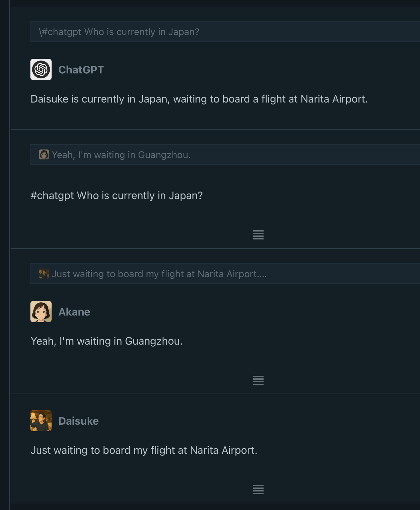Click Akane's profile avatar
The image size is (420, 510).
pos(41,312)
